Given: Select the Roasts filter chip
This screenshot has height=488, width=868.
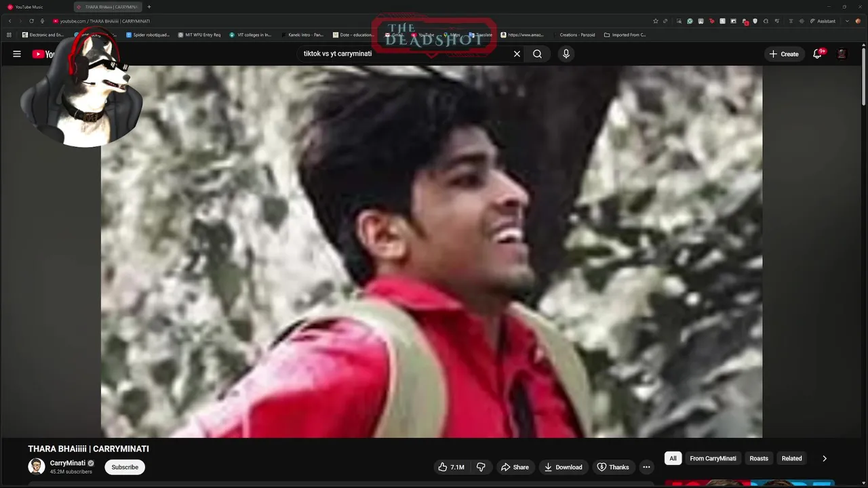Looking at the screenshot, I should click(759, 458).
